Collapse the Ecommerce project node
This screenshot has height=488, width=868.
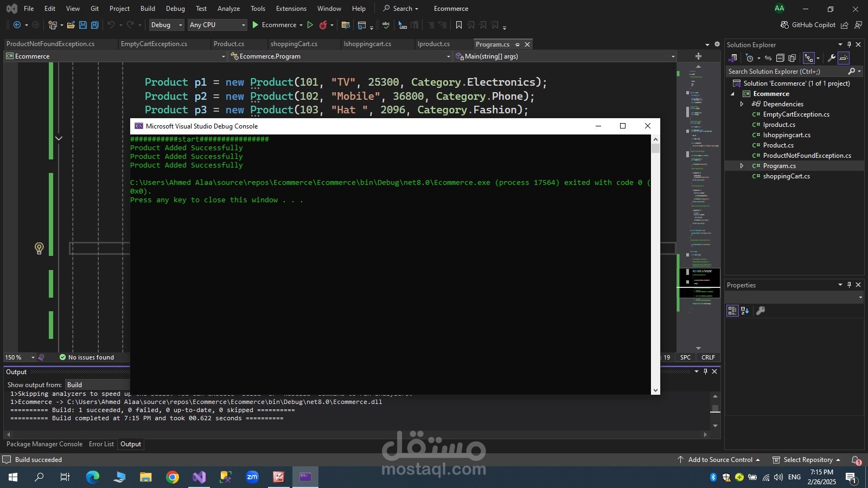pos(732,94)
